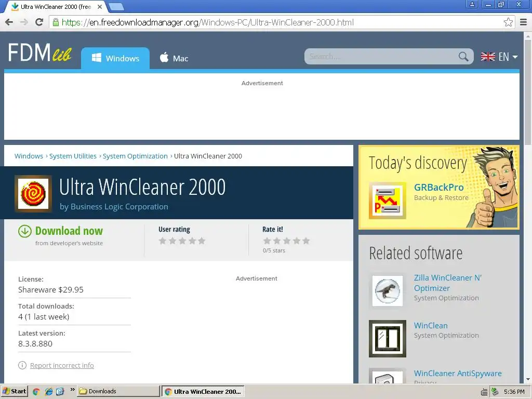The height and width of the screenshot is (399, 532).
Task: Open Zilla WinCleaner N' Optimizer link
Action: [448, 283]
